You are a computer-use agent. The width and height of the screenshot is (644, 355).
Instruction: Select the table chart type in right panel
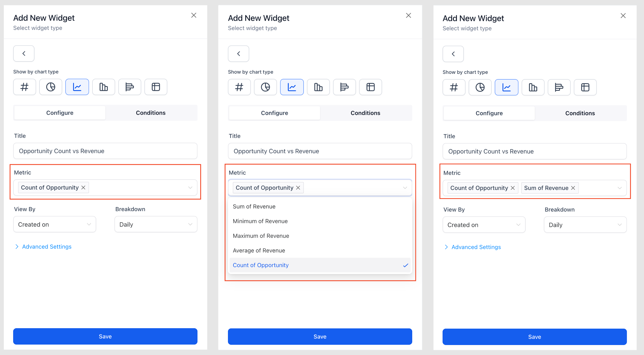click(x=585, y=87)
